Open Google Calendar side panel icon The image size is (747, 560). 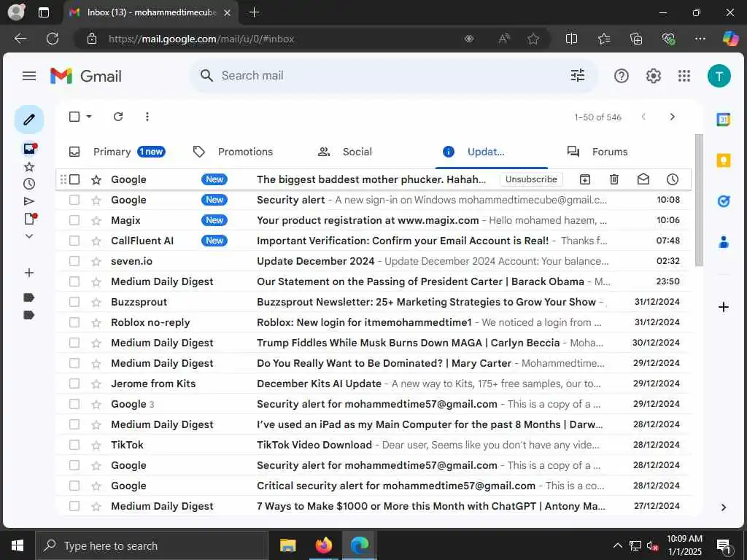click(x=723, y=120)
